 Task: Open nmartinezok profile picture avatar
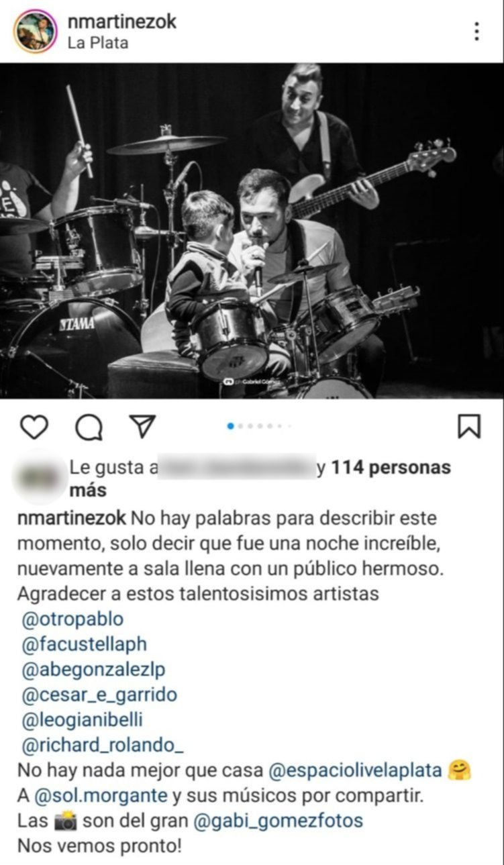tap(36, 31)
